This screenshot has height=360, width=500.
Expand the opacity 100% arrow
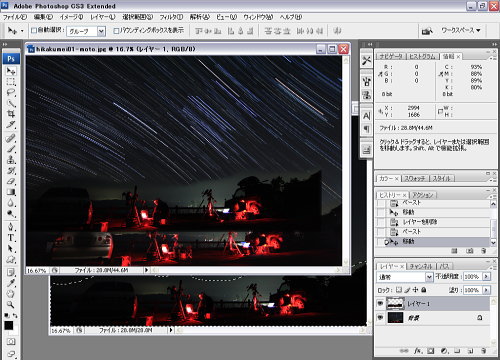tap(486, 277)
